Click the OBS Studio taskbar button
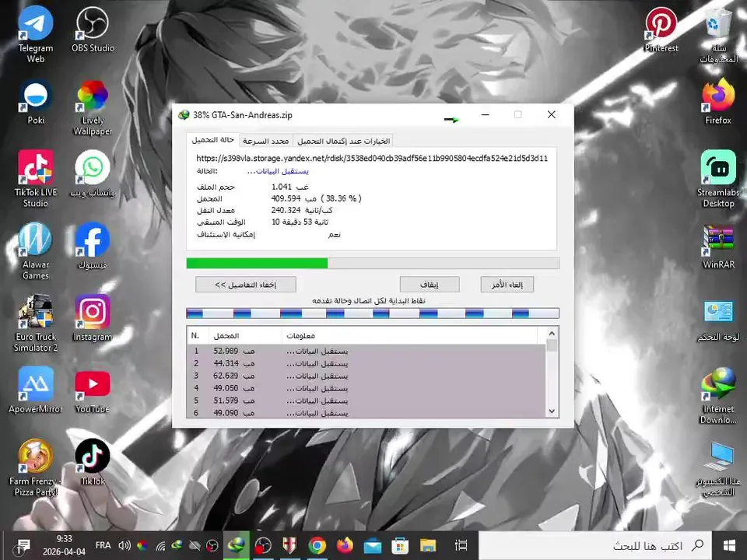The width and height of the screenshot is (747, 560). click(x=262, y=545)
